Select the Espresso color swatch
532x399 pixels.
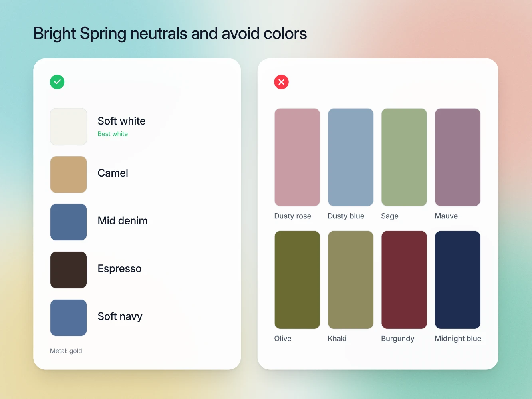pyautogui.click(x=69, y=270)
